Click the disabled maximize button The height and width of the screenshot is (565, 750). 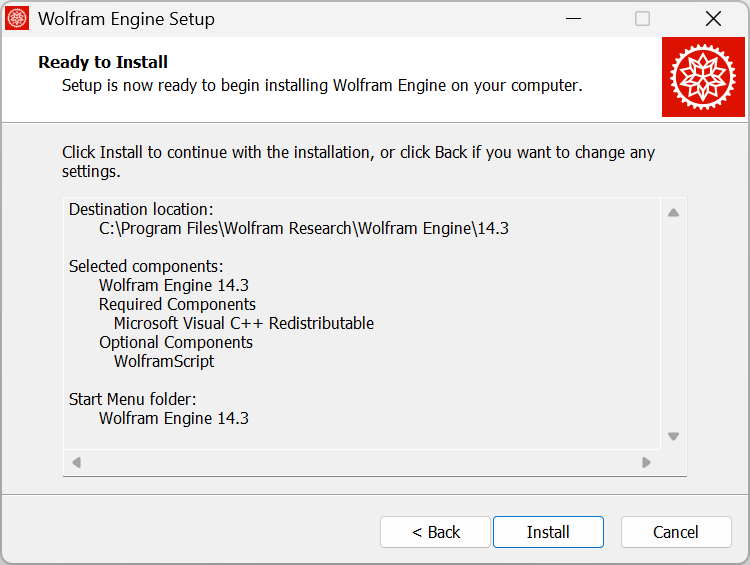click(642, 19)
